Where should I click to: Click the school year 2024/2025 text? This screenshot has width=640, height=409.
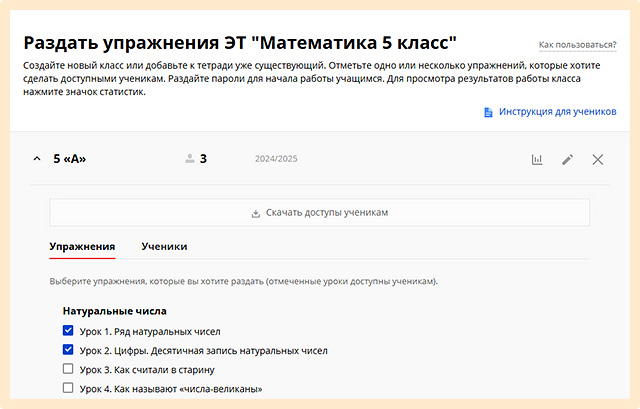(x=276, y=159)
